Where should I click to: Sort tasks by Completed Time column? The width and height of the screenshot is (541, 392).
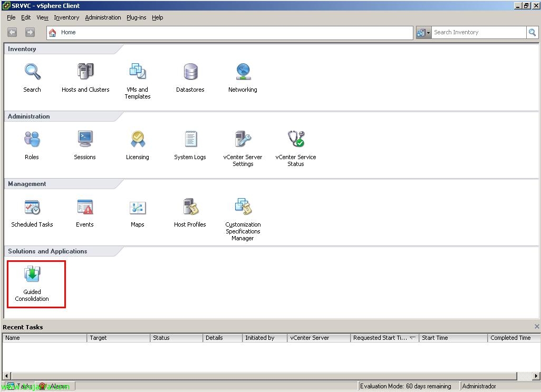[514, 338]
